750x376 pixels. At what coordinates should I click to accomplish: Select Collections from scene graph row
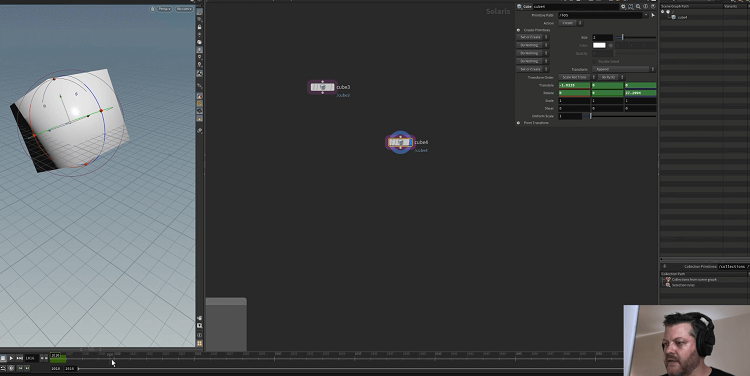705,279
